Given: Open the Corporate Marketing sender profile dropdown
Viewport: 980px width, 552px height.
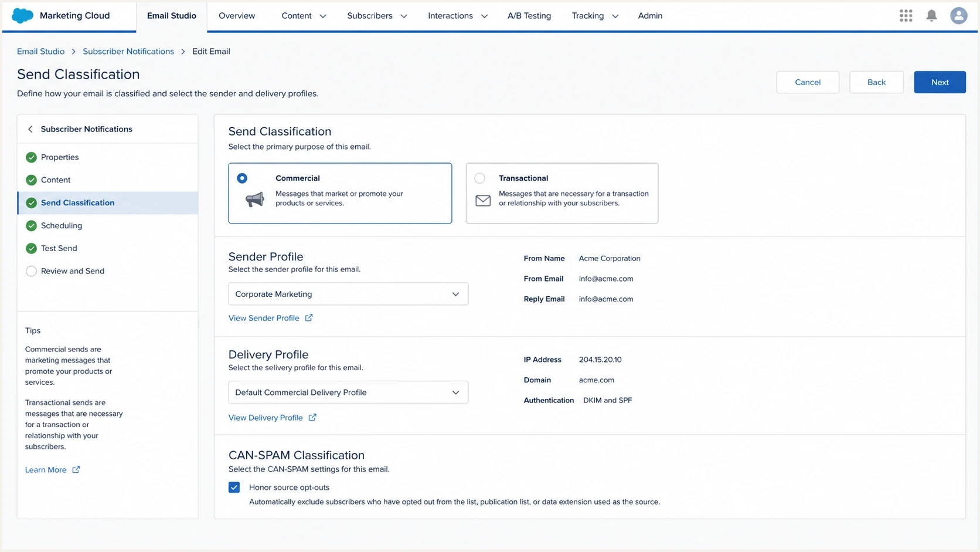Looking at the screenshot, I should tap(348, 294).
